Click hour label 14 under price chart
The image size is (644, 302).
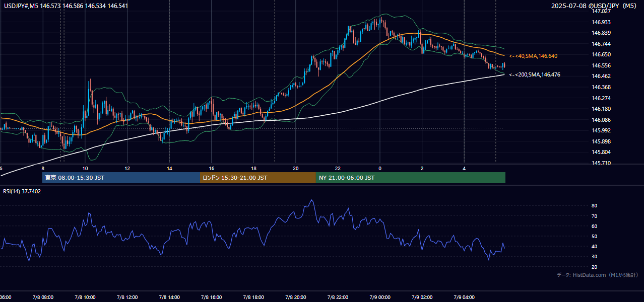(169, 168)
